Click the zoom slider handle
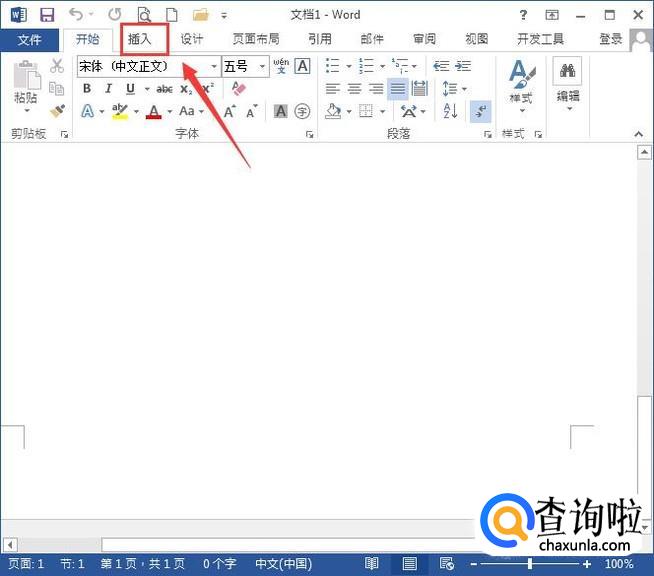The image size is (654, 576). 530,564
